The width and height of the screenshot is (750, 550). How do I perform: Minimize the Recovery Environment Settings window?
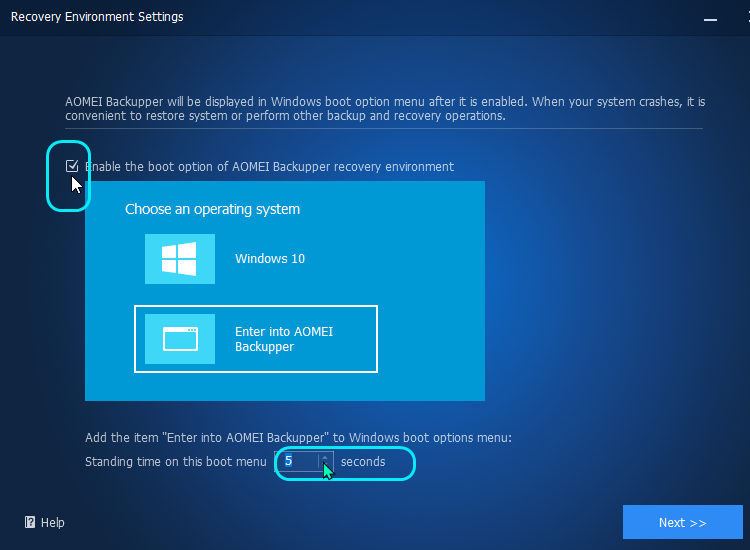click(710, 19)
